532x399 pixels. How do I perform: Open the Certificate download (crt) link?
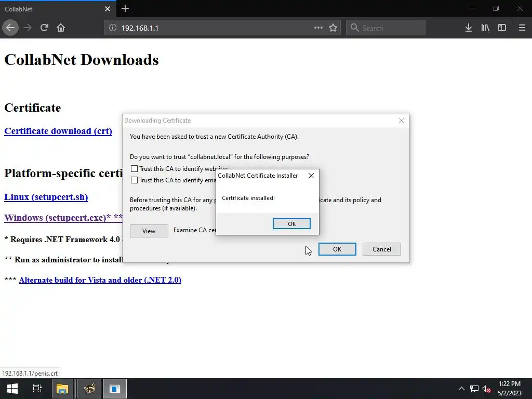[x=58, y=131]
